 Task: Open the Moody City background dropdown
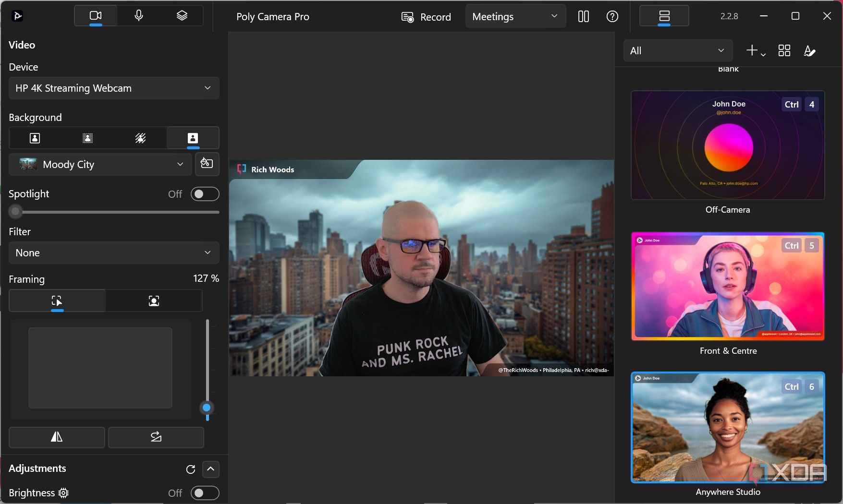click(x=100, y=165)
